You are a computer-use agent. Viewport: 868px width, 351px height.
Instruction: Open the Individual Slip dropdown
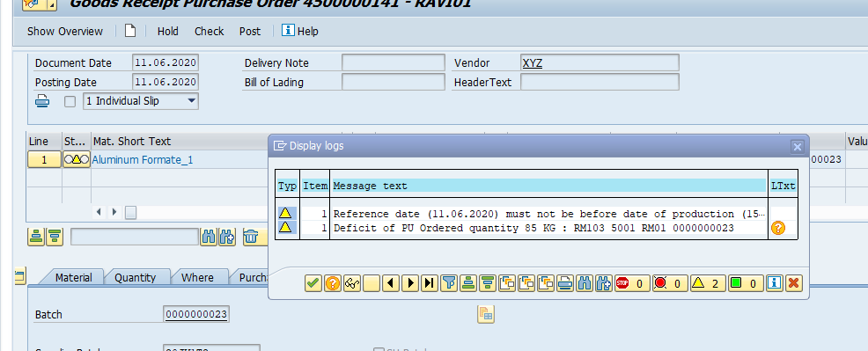(140, 101)
